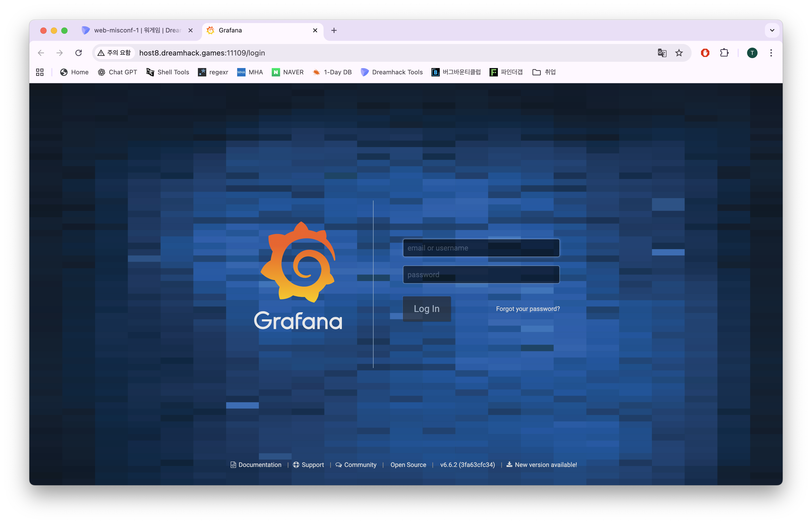This screenshot has height=524, width=812.
Task: Open the Chrome profile avatar T
Action: point(752,53)
